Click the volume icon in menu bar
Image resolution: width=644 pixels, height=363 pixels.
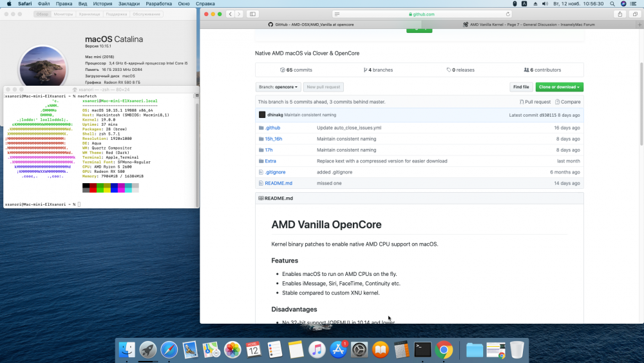[x=545, y=4]
